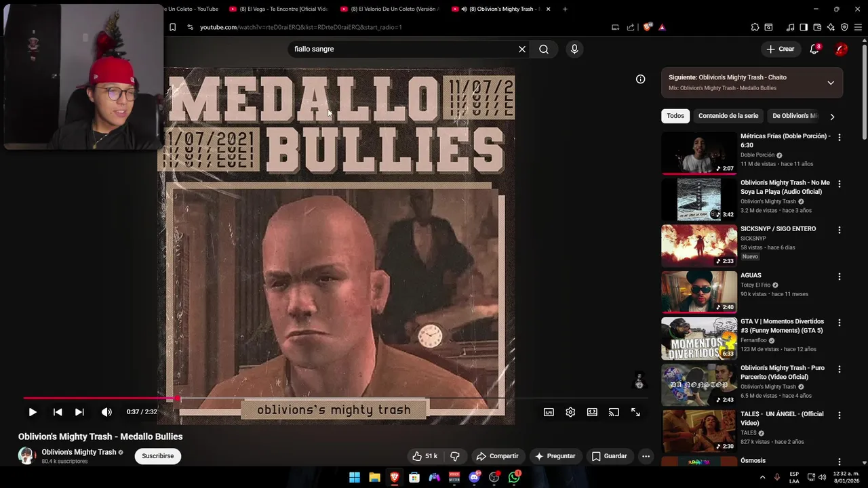Bookmark this page icon
The height and width of the screenshot is (488, 868).
(172, 27)
